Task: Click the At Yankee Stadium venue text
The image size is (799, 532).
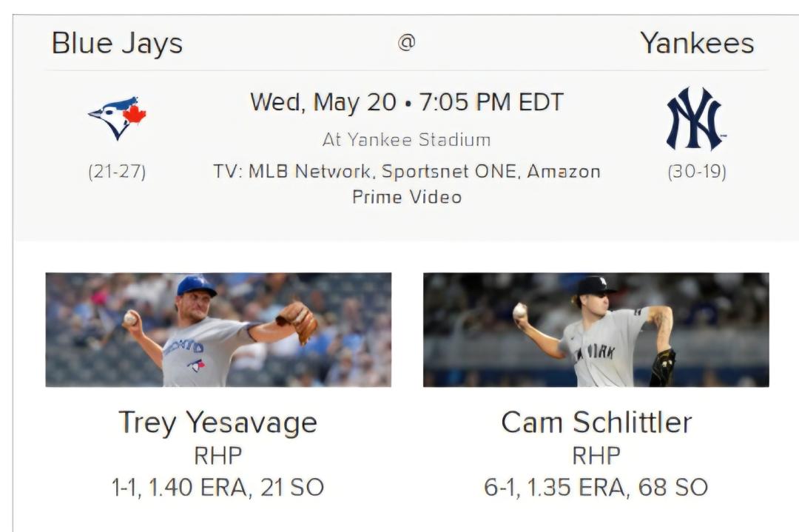Action: pyautogui.click(x=407, y=140)
